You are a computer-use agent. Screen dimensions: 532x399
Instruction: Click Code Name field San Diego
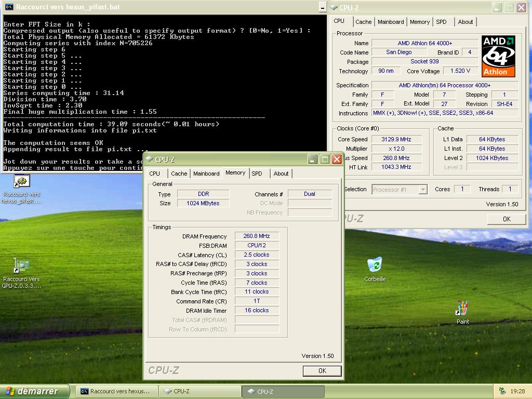tap(399, 52)
